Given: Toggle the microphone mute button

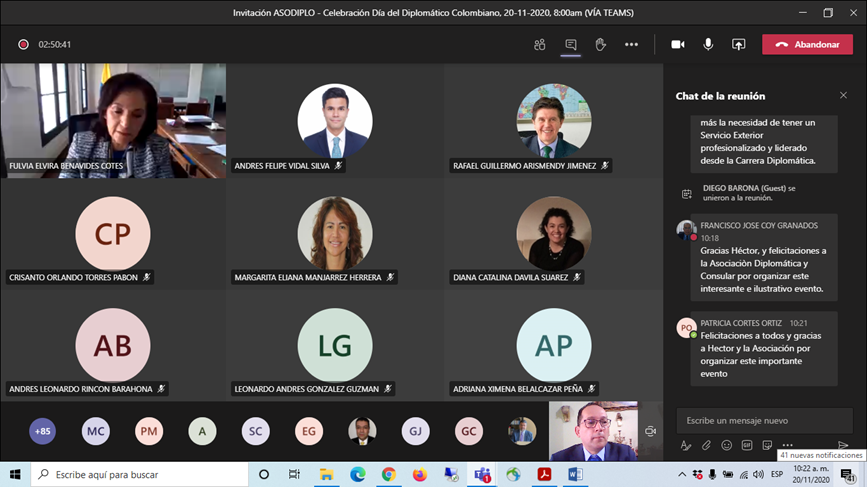Looking at the screenshot, I should pos(708,45).
